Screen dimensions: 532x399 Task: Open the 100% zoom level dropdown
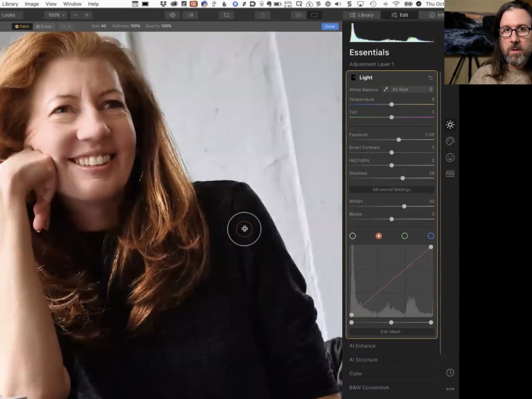(x=56, y=15)
